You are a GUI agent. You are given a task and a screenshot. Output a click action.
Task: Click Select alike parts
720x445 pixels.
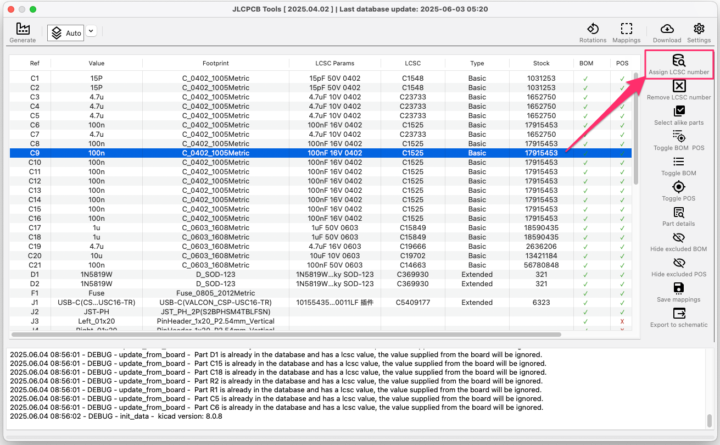[679, 116]
